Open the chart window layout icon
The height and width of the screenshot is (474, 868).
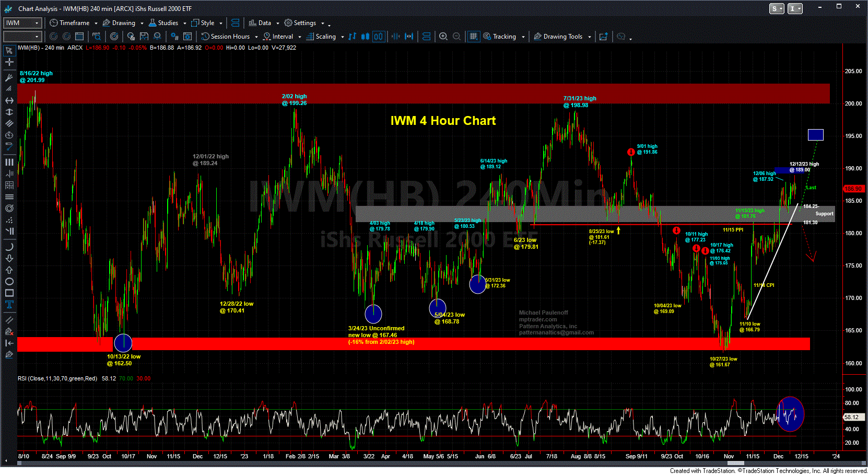pos(79,36)
